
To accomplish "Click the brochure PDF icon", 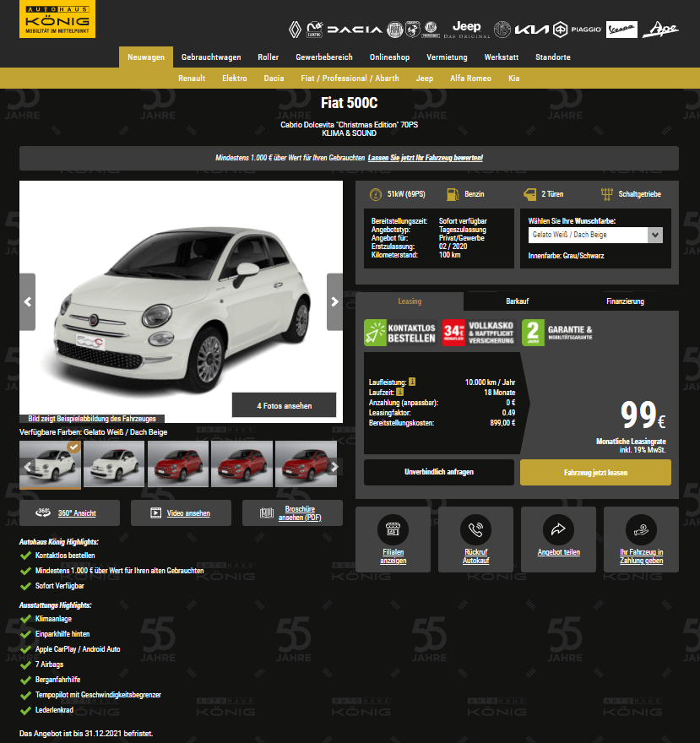I will coord(267,513).
